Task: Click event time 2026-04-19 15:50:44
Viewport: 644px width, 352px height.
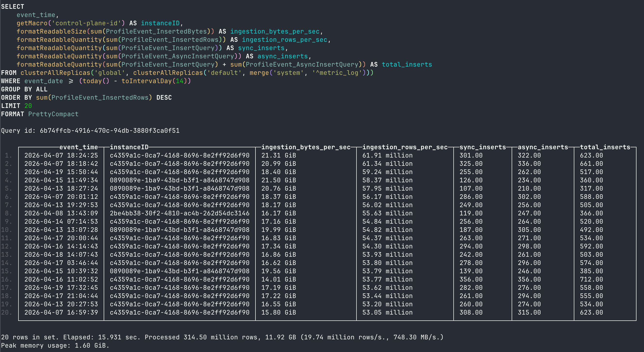Action: (x=61, y=172)
